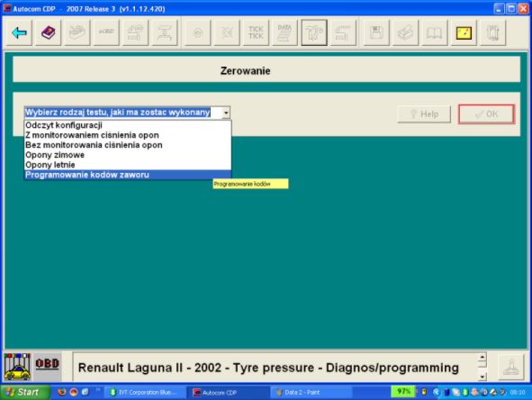Click the OK button
The image size is (532, 400).
click(x=486, y=114)
